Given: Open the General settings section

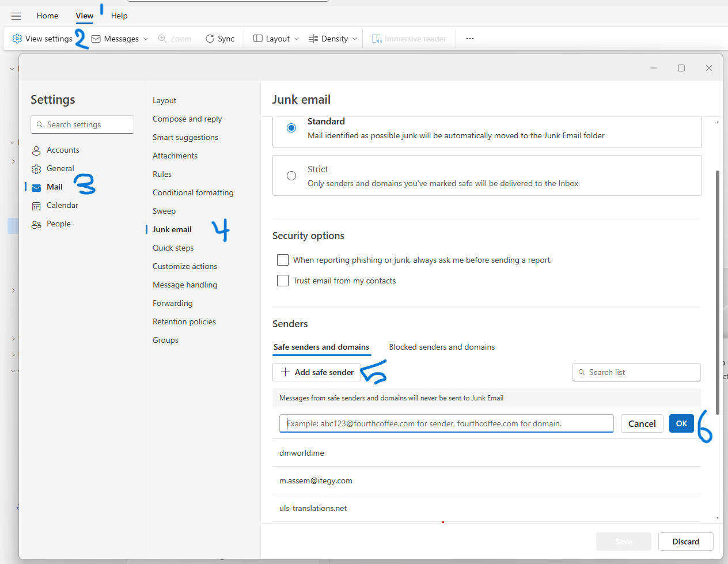Looking at the screenshot, I should [x=59, y=168].
